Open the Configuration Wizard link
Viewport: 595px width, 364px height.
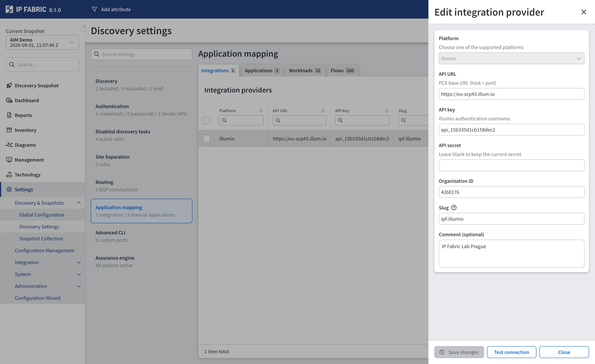[x=37, y=298]
